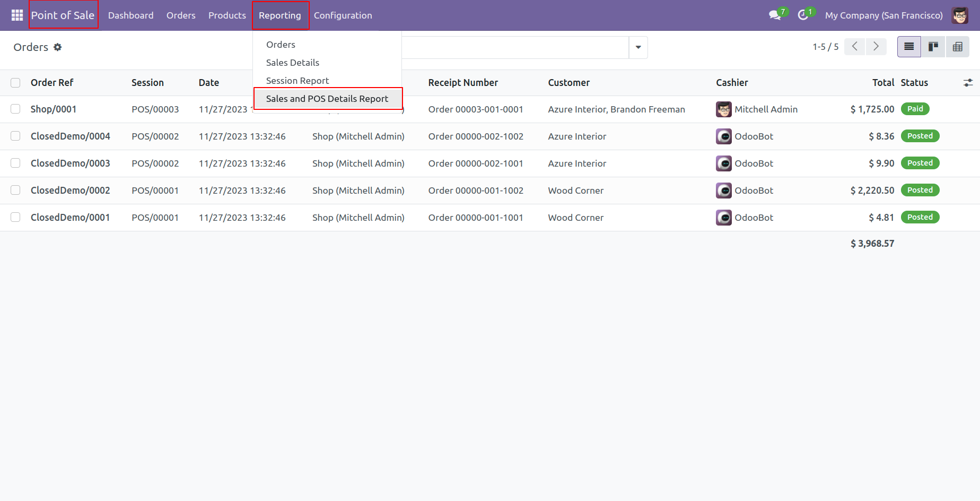Open order ClosedDemo/0004
980x501 pixels.
[71, 136]
